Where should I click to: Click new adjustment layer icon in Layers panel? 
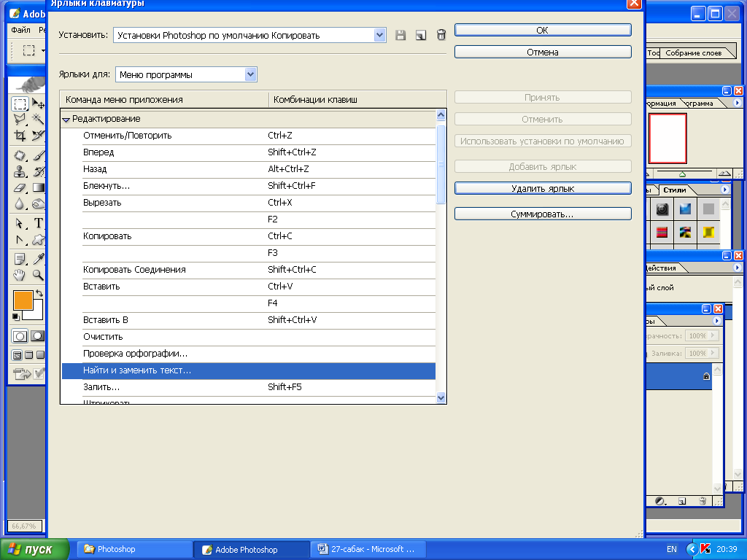(x=660, y=501)
